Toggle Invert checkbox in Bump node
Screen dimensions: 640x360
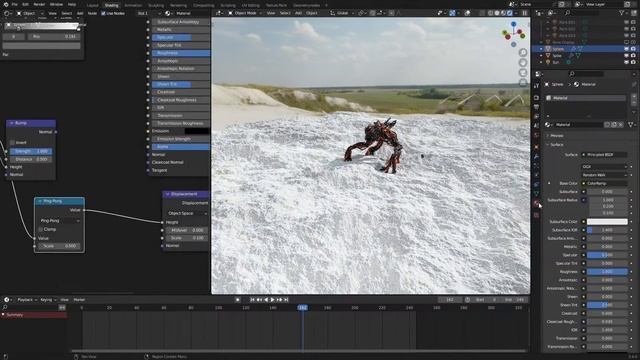[12, 142]
